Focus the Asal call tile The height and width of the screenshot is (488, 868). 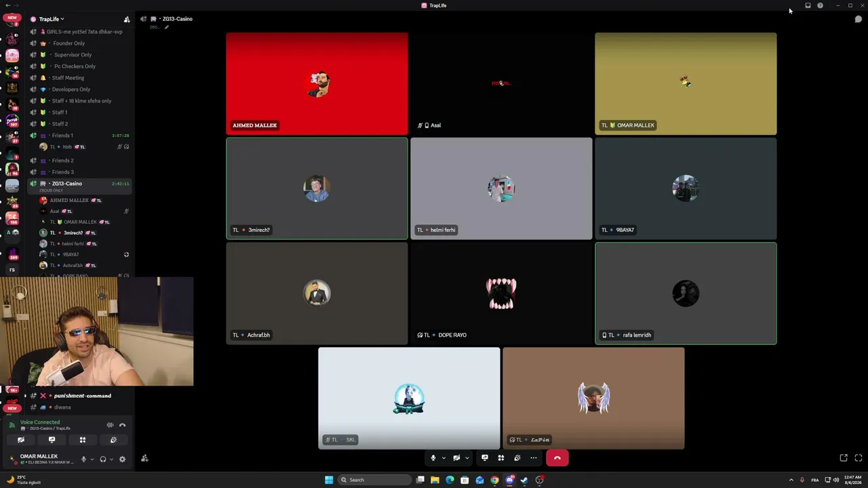(501, 83)
